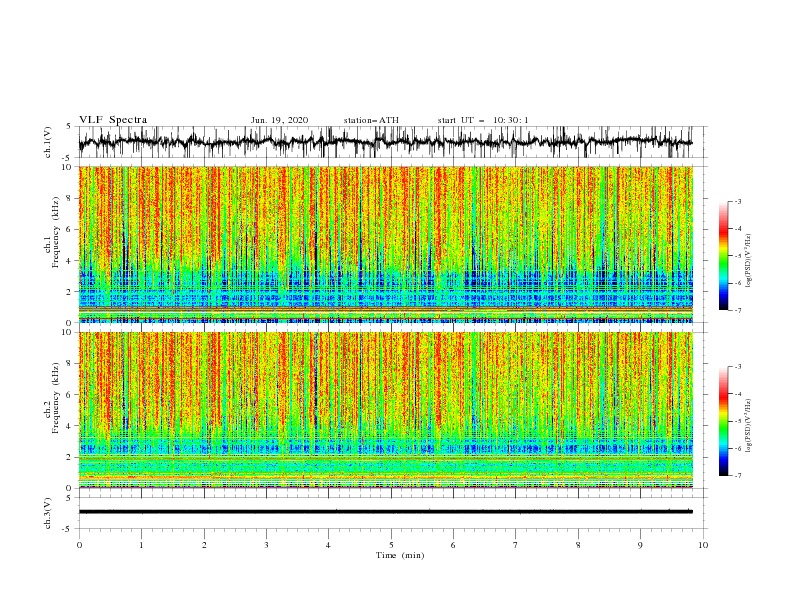Click time axis tick label "7"

tap(516, 545)
